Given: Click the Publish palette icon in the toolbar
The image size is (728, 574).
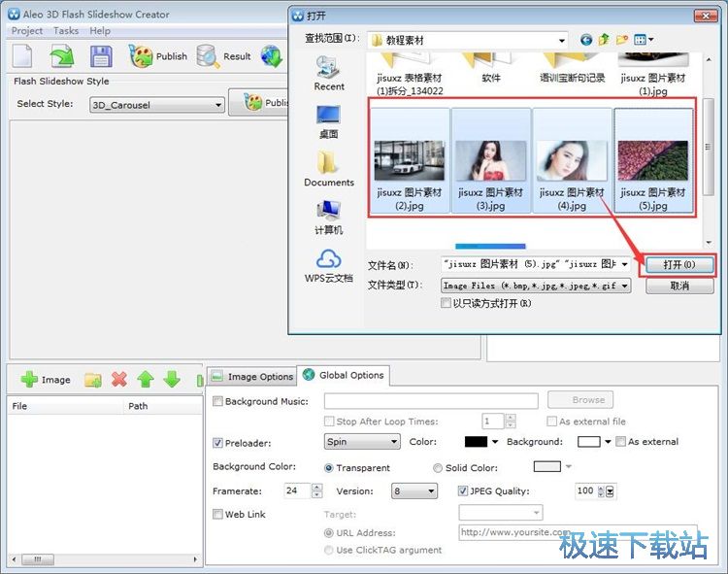Looking at the screenshot, I should tap(140, 56).
